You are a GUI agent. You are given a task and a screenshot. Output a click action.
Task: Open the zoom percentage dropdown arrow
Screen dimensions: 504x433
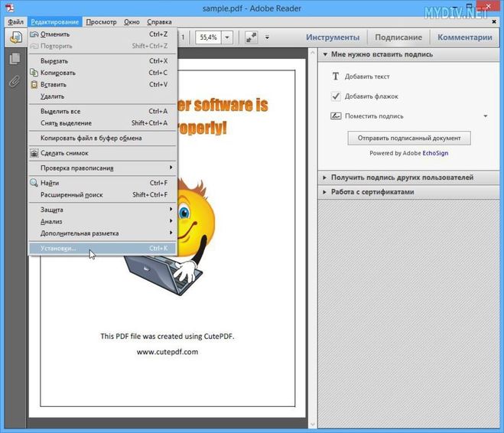(x=227, y=37)
